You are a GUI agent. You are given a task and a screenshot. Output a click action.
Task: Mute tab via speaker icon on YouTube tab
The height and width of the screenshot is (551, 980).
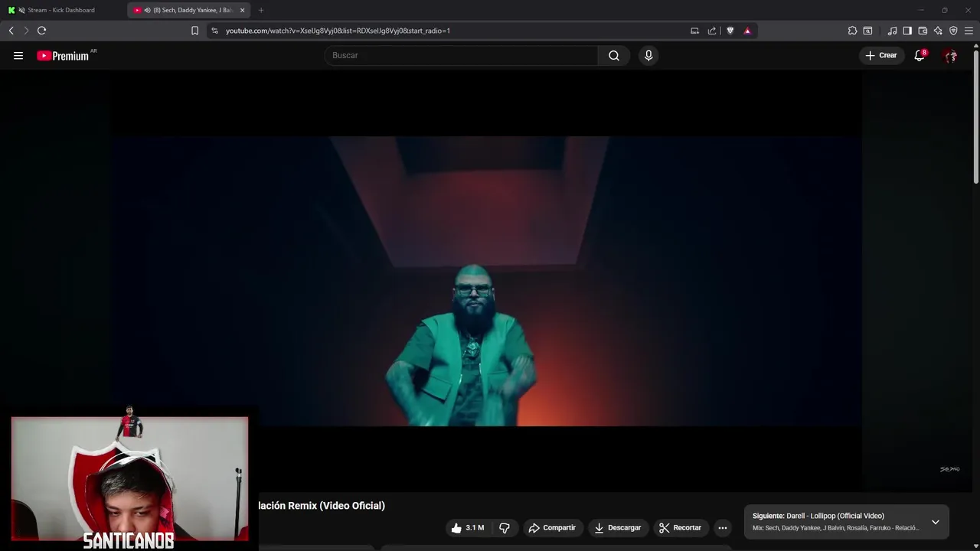[147, 10]
